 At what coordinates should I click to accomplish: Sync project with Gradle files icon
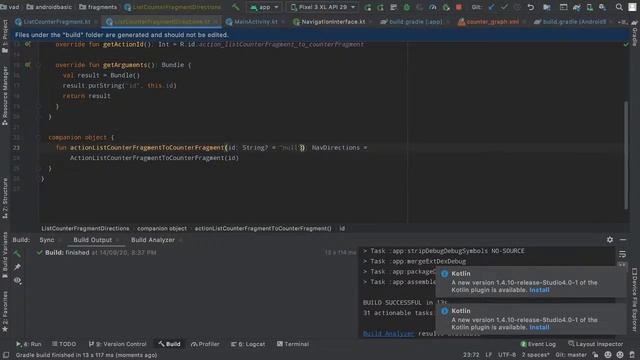[x=576, y=7]
